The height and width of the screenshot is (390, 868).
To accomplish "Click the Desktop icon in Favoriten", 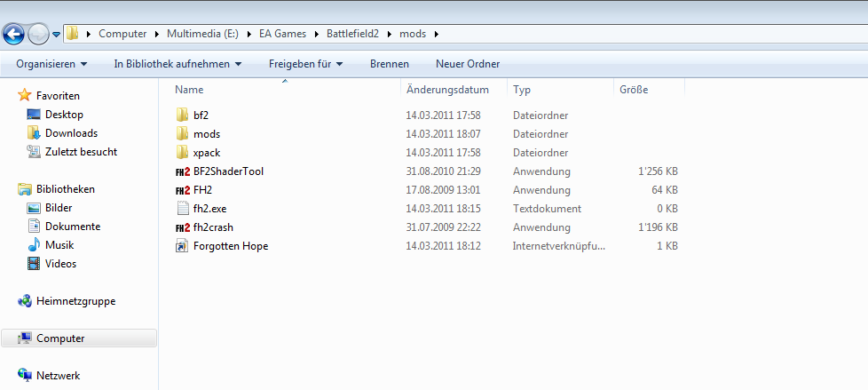I will pos(34,115).
